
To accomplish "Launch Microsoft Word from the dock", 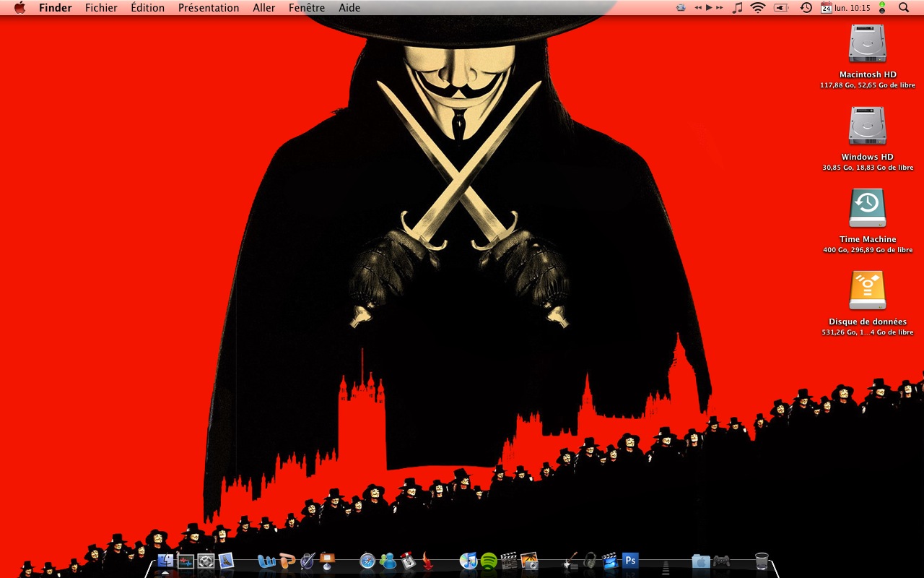I will pos(266,561).
